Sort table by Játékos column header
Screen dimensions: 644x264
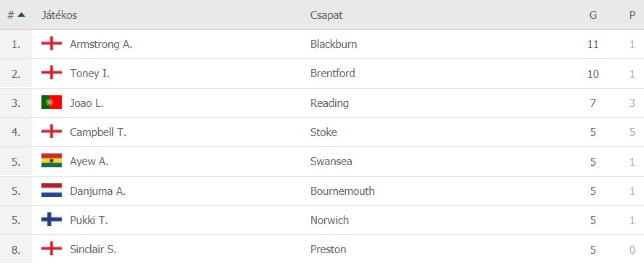pos(59,15)
